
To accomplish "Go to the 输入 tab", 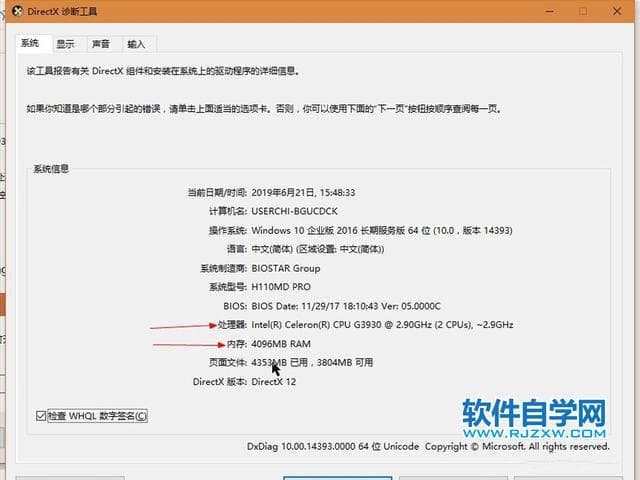I will tap(136, 44).
